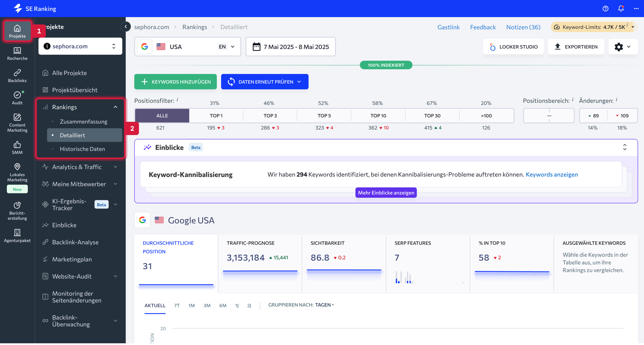644x345 pixels.
Task: Open the gear settings icon
Action: pos(619,47)
